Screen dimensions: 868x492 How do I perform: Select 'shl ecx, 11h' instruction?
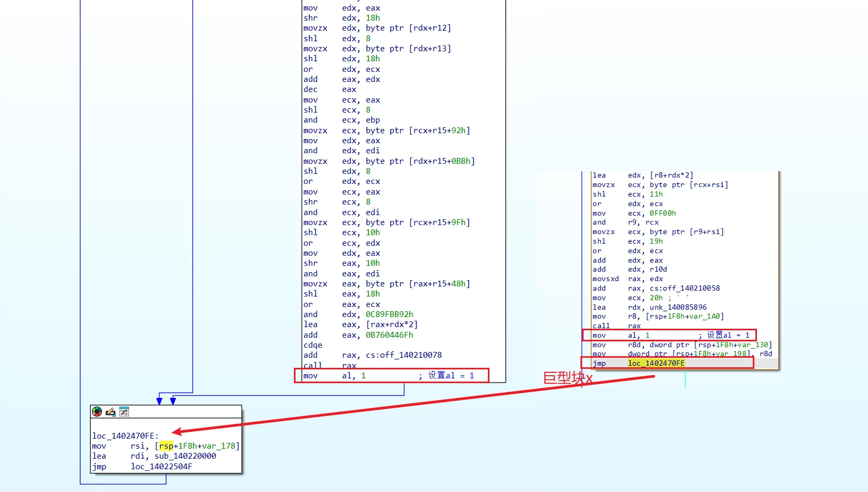(x=627, y=194)
